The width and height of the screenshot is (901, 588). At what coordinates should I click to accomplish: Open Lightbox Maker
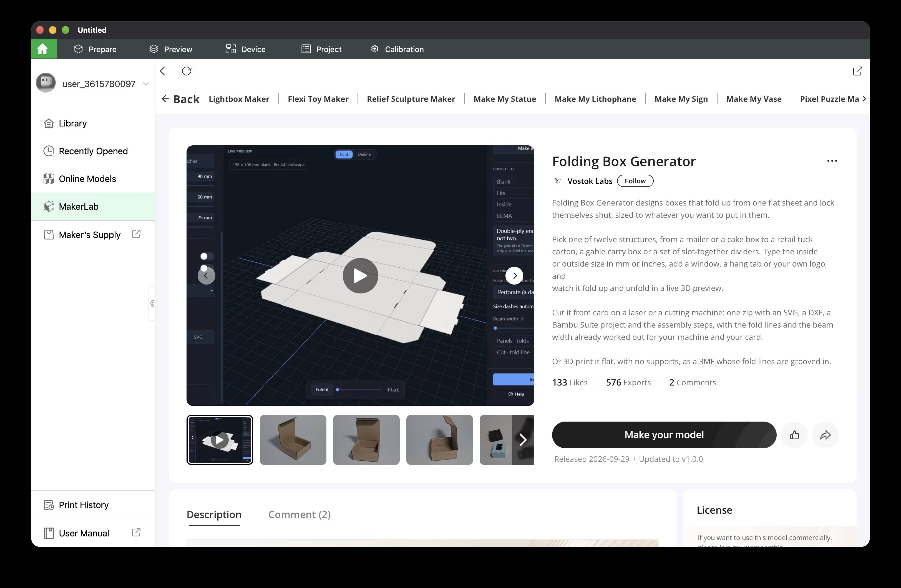click(x=239, y=99)
